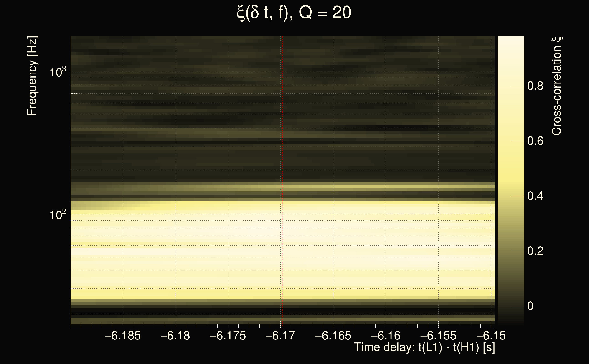Click the 0.6 colorbar tick label
The width and height of the screenshot is (589, 364).
[535, 141]
